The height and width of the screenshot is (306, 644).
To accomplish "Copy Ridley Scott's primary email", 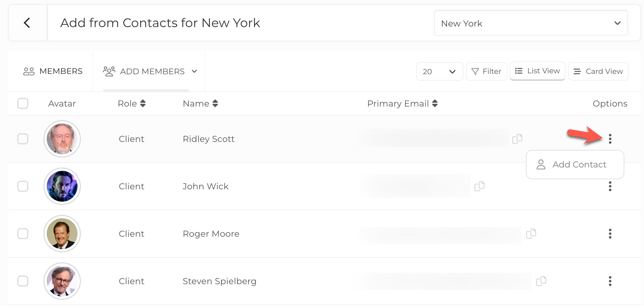I will click(x=517, y=139).
